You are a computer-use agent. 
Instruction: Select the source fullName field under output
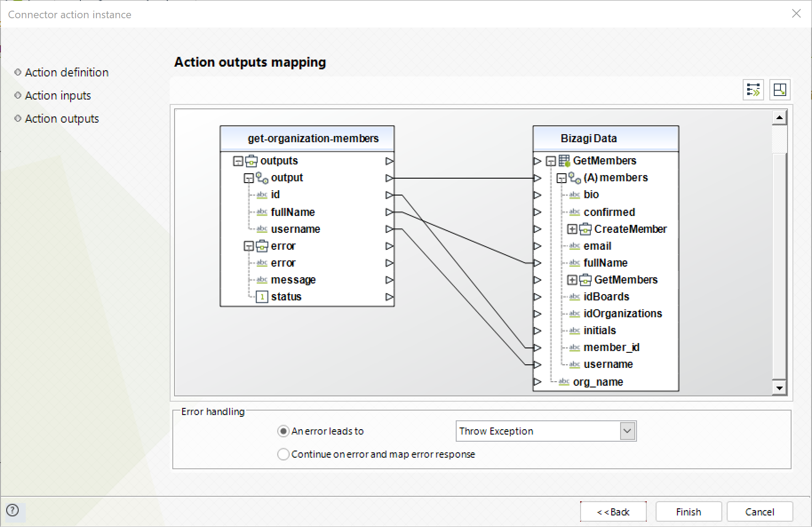click(x=293, y=212)
